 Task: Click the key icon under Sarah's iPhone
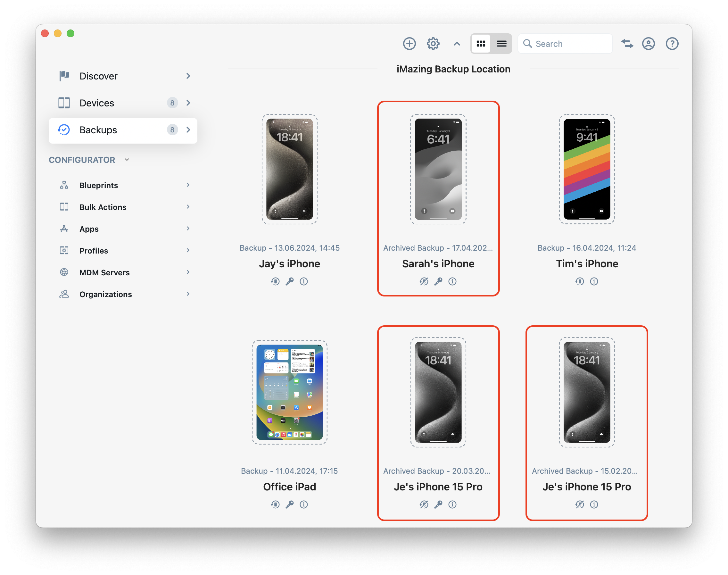point(438,281)
